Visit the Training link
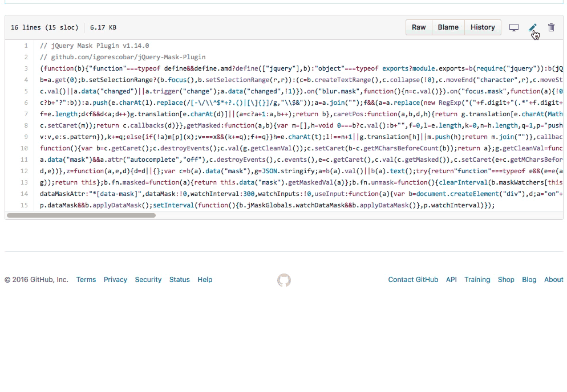This screenshot has height=392, width=567. (477, 280)
